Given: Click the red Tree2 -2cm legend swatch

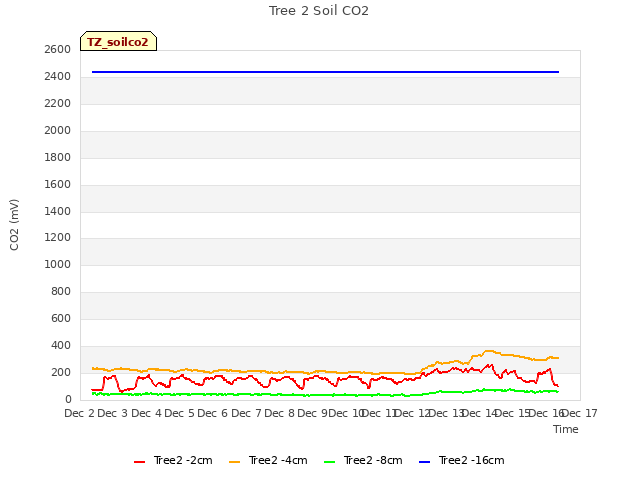Looking at the screenshot, I should [x=140, y=462].
